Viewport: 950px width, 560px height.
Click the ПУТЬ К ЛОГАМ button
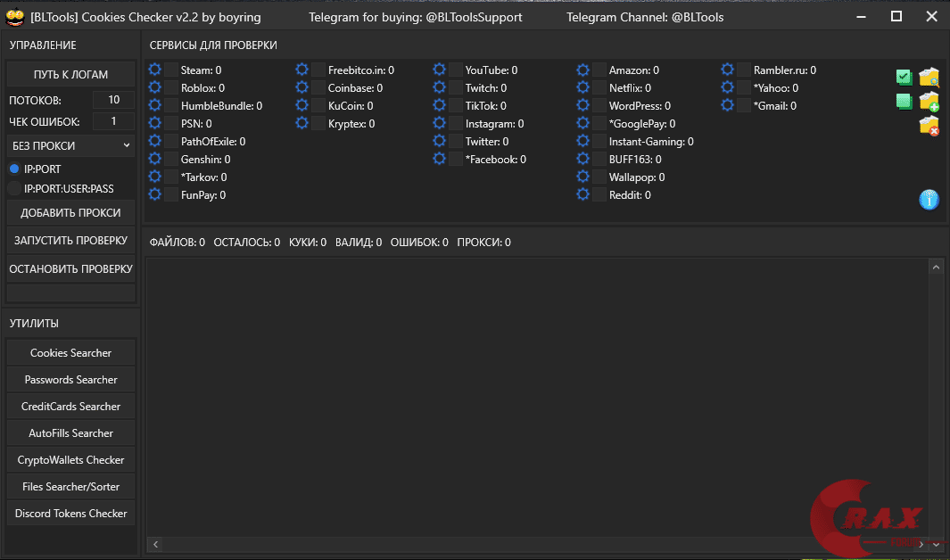click(70, 75)
